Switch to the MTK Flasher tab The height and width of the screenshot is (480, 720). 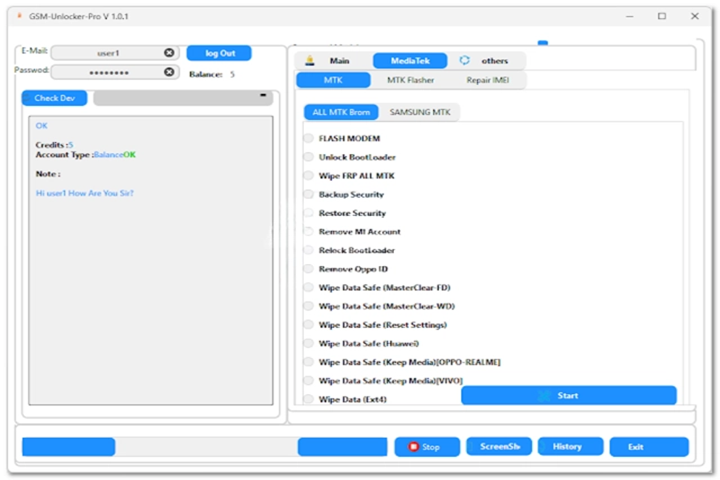tap(410, 80)
